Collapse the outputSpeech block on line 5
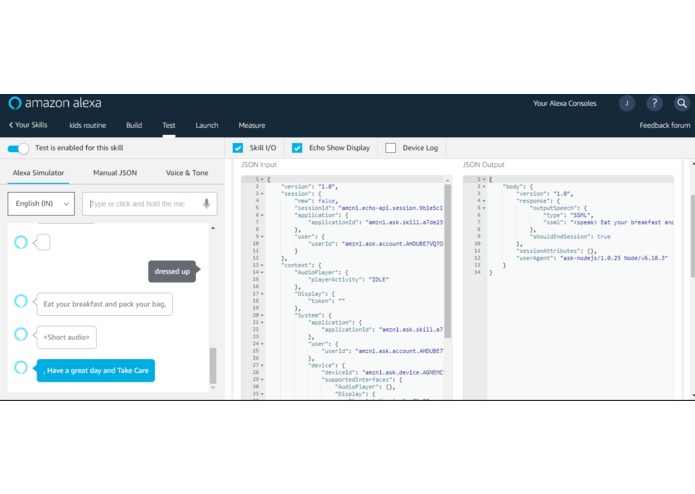 point(484,208)
